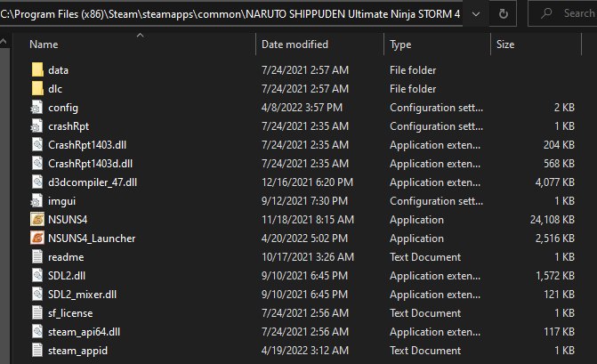This screenshot has width=597, height=364.
Task: Select the SDL2_mixer.dll file name
Action: (82, 295)
